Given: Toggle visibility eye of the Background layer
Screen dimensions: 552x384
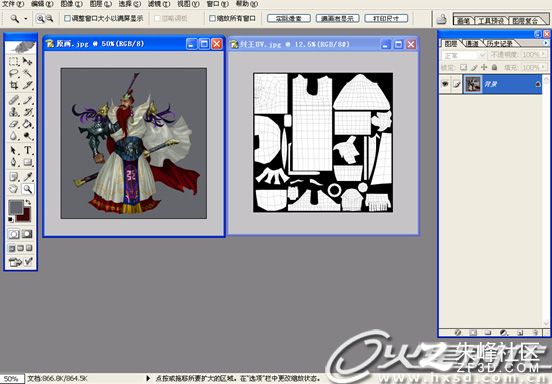Looking at the screenshot, I should tap(445, 84).
